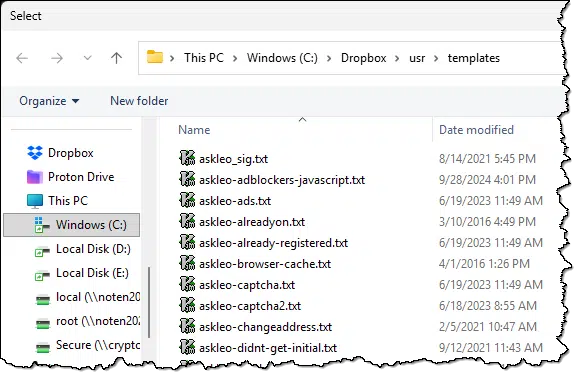Click the Secure network drive icon
Viewport: 579px width, 378px height.
pos(43,347)
